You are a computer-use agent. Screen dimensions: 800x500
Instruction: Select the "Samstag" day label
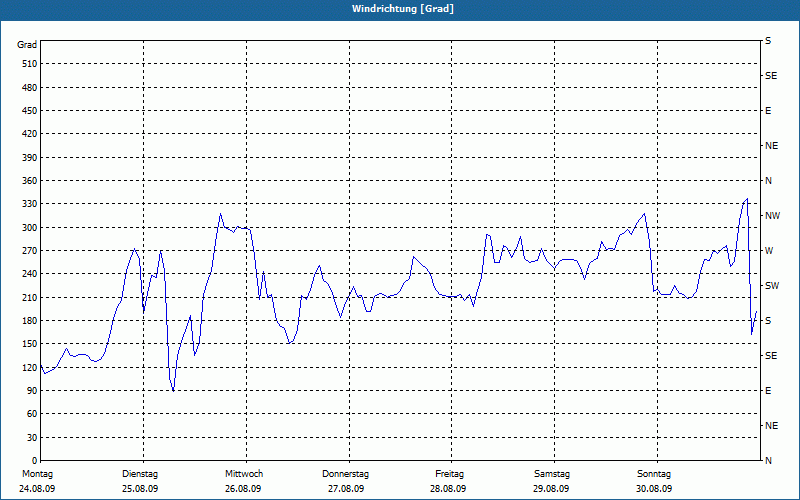[552, 474]
